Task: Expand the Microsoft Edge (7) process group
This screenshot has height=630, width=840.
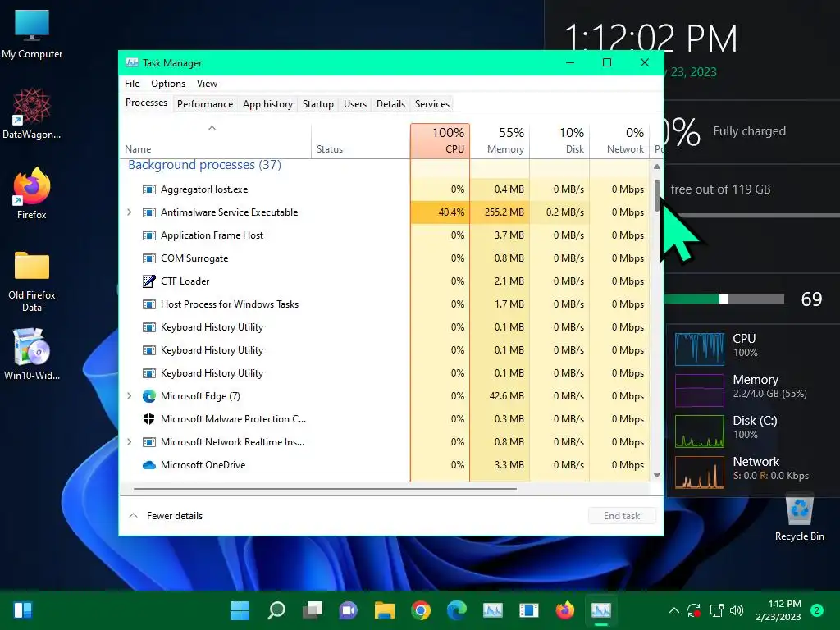Action: point(129,396)
